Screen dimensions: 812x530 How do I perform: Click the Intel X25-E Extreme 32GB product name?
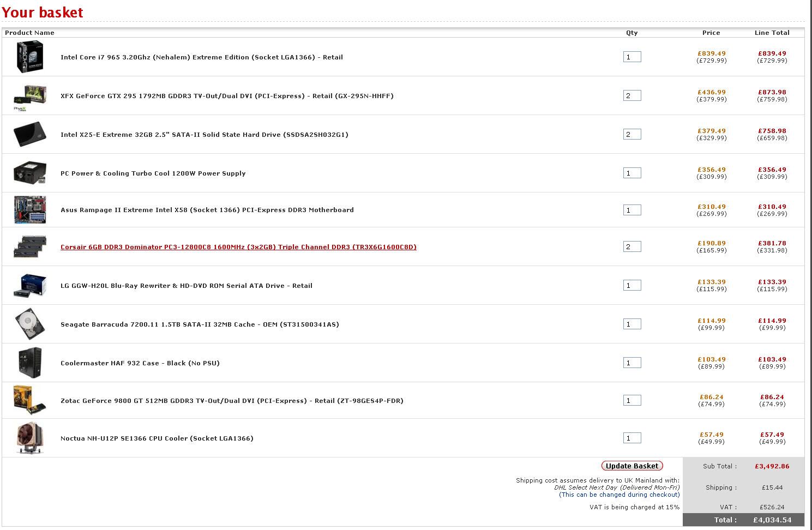pyautogui.click(x=204, y=135)
